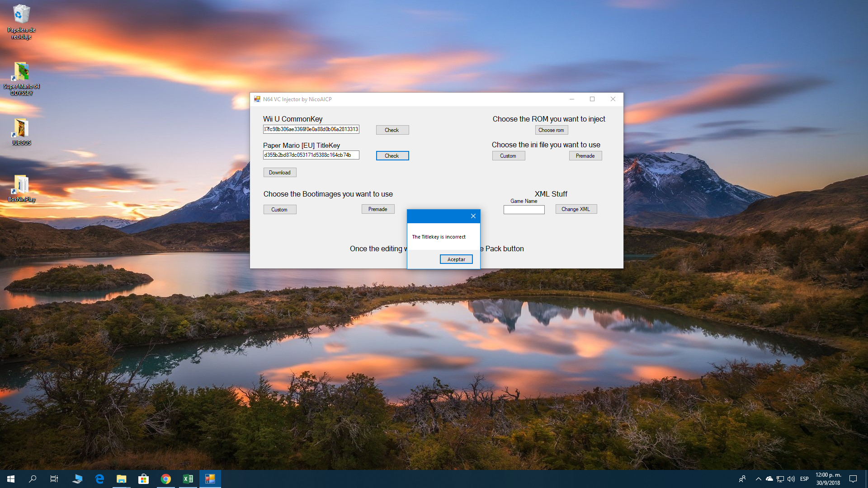Show hidden system tray icons
Viewport: 868px width, 488px height.
[759, 479]
